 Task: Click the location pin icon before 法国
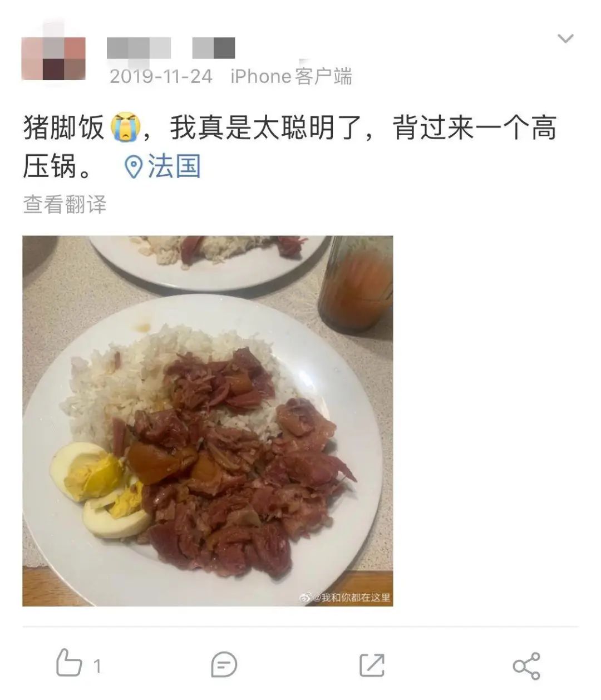[133, 167]
